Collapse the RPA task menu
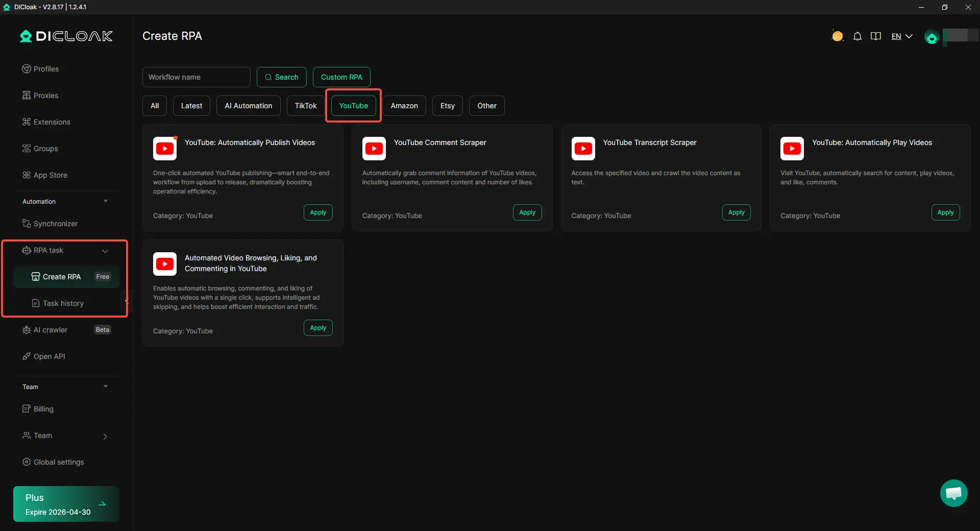 [x=105, y=251]
